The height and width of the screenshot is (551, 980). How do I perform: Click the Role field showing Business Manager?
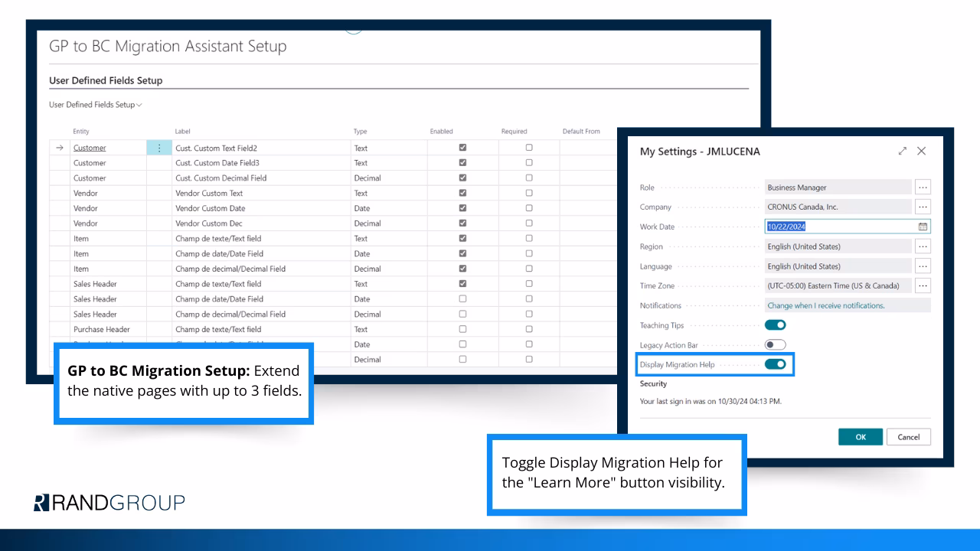(838, 187)
